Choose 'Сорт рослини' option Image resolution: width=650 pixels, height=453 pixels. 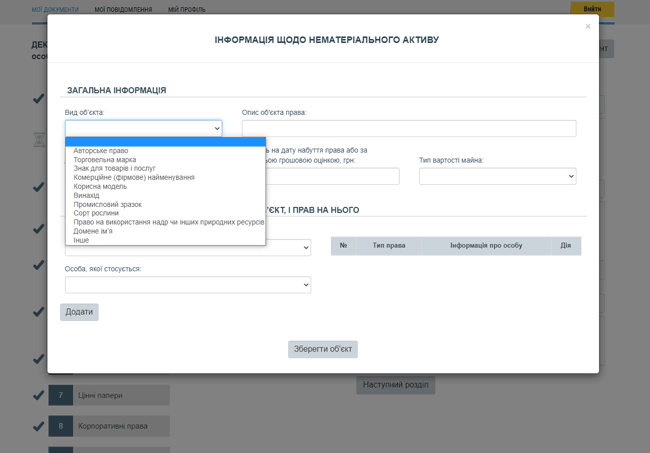click(x=96, y=214)
